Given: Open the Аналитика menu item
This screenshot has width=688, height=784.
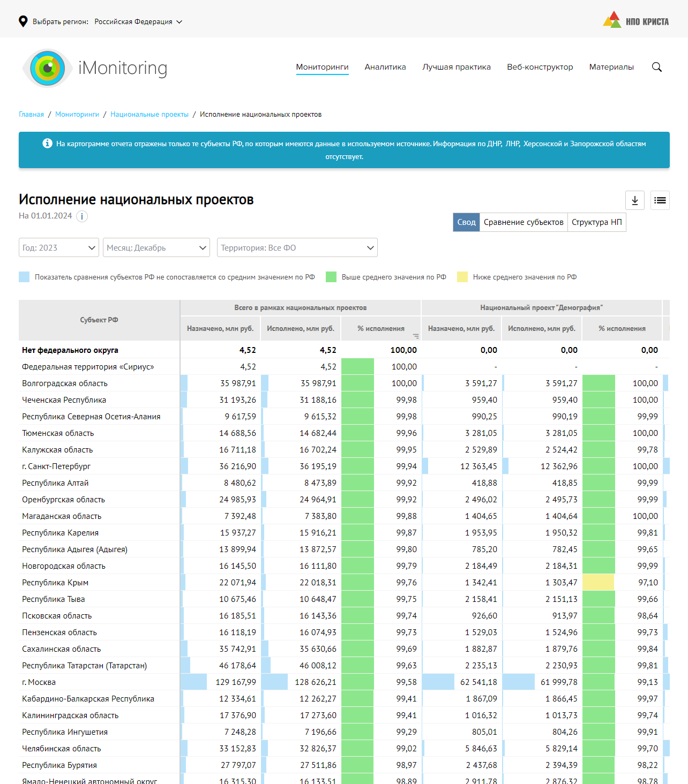Looking at the screenshot, I should pyautogui.click(x=385, y=67).
